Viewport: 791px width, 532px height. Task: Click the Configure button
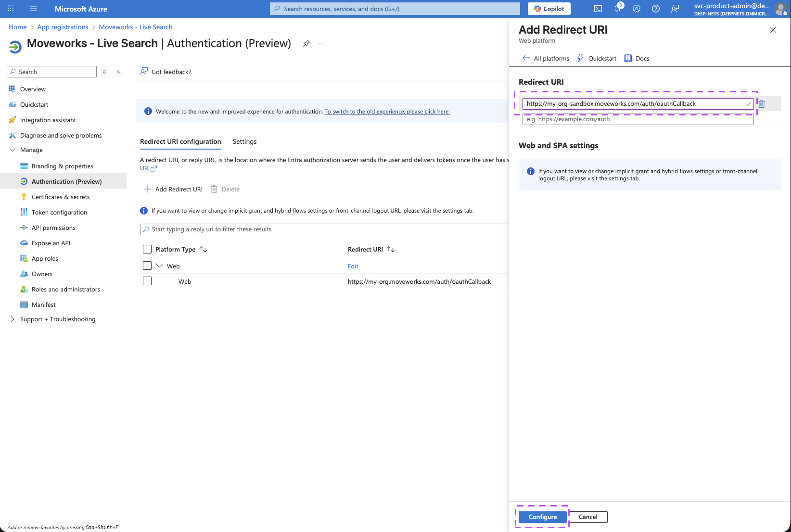[x=543, y=517]
